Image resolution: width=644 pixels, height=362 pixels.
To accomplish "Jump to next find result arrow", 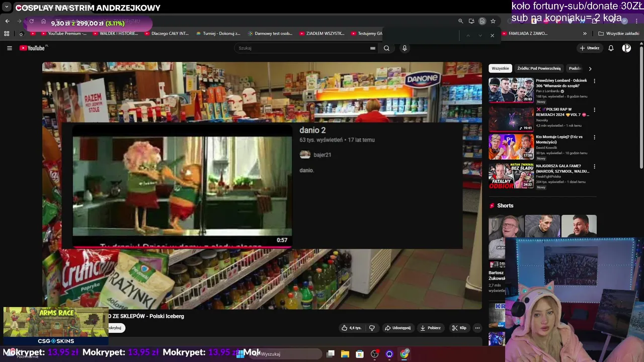I will coord(480,35).
